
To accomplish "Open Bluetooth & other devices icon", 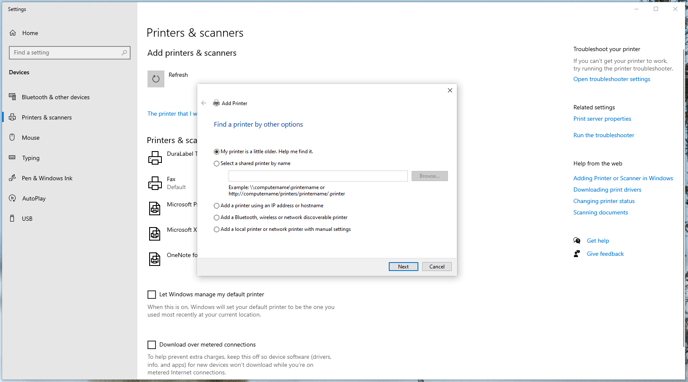I will 12,96.
